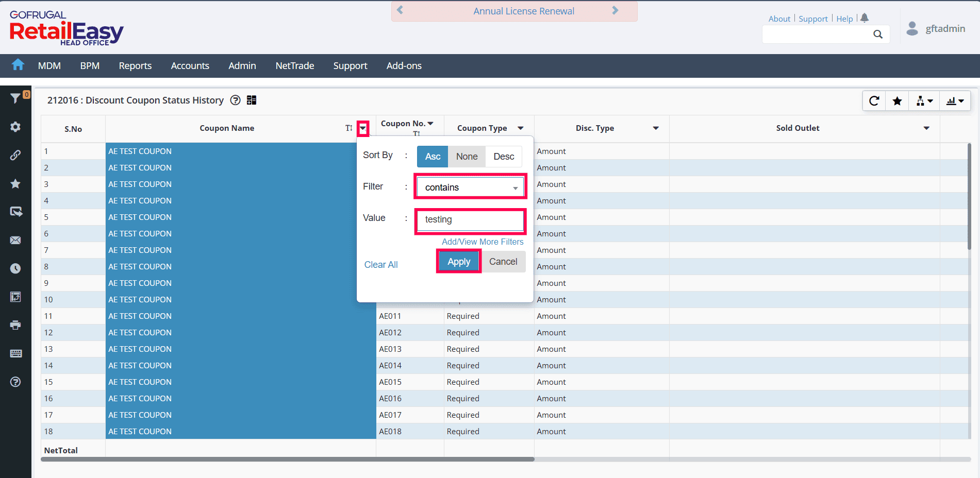980x478 pixels.
Task: Open the clock history icon in sidebar
Action: click(15, 268)
